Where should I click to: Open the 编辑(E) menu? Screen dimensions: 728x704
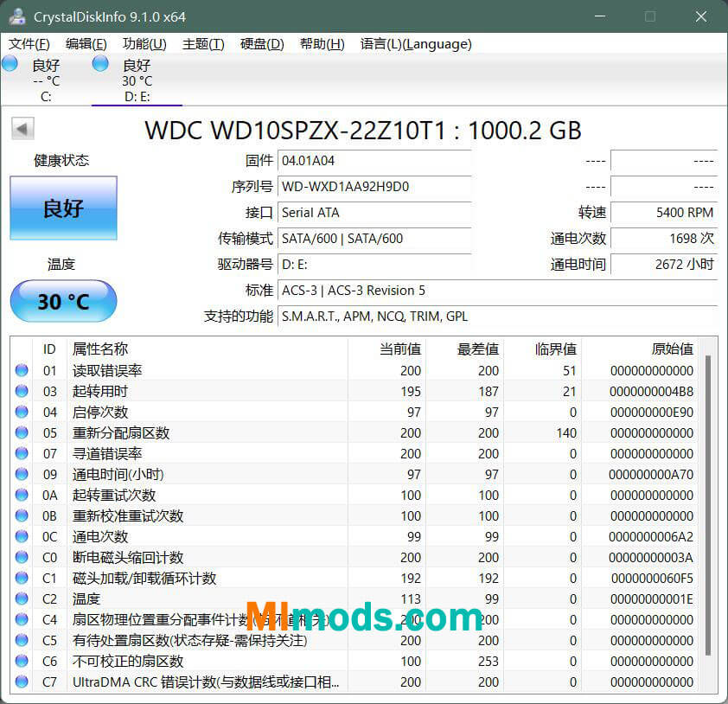[86, 44]
